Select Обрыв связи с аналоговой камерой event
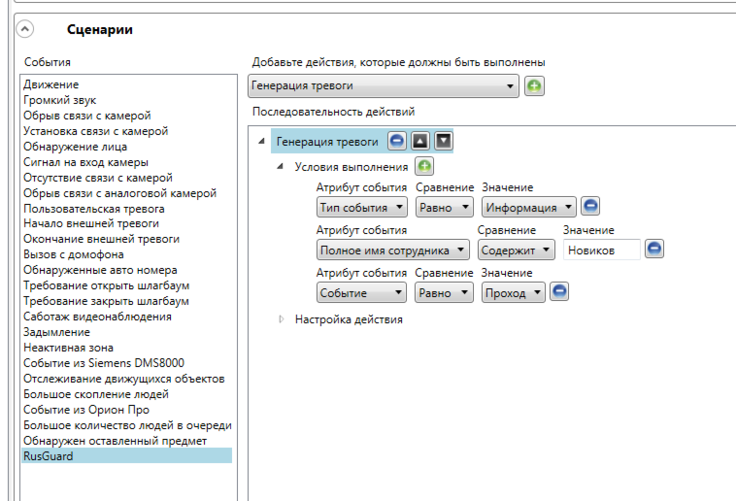Viewport: 736px width, 501px height. point(120,193)
